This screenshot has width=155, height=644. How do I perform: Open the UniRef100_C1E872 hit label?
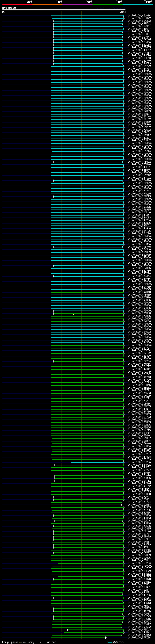[139, 18]
